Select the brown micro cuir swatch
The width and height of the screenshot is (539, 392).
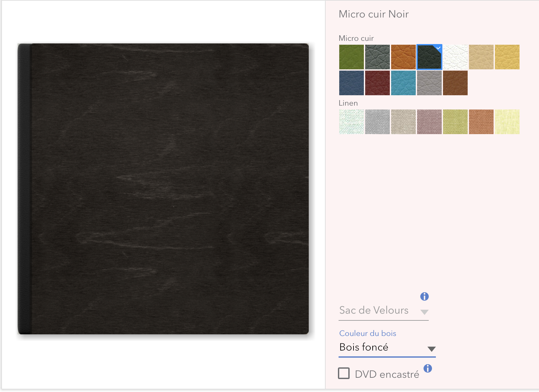click(x=455, y=83)
